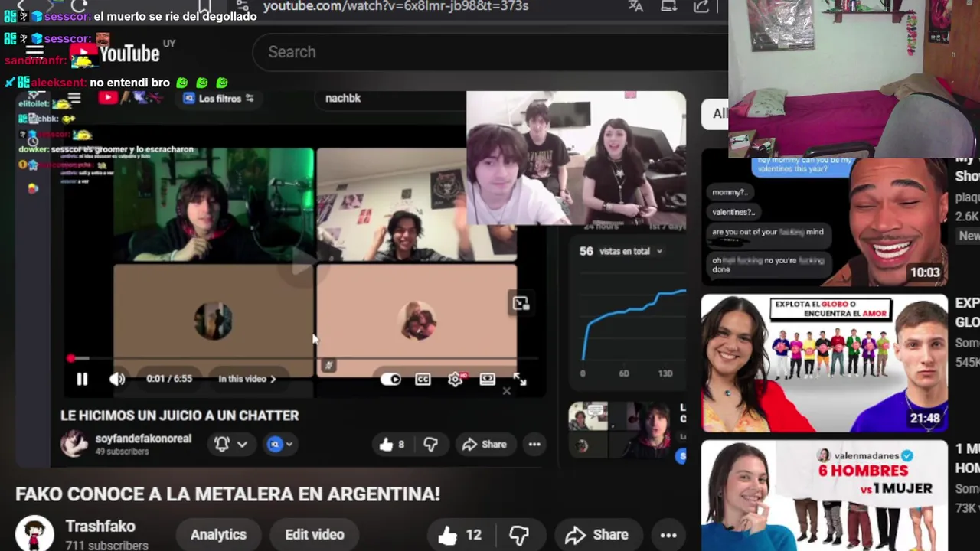Screen dimensions: 980x551
Task: Pause the inner video with pause button
Action: pos(82,379)
